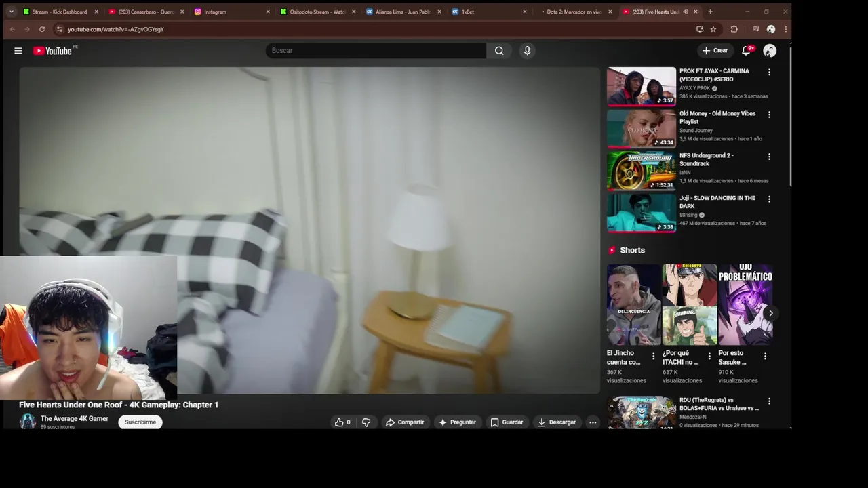
Task: Click the Compartir button
Action: [405, 422]
